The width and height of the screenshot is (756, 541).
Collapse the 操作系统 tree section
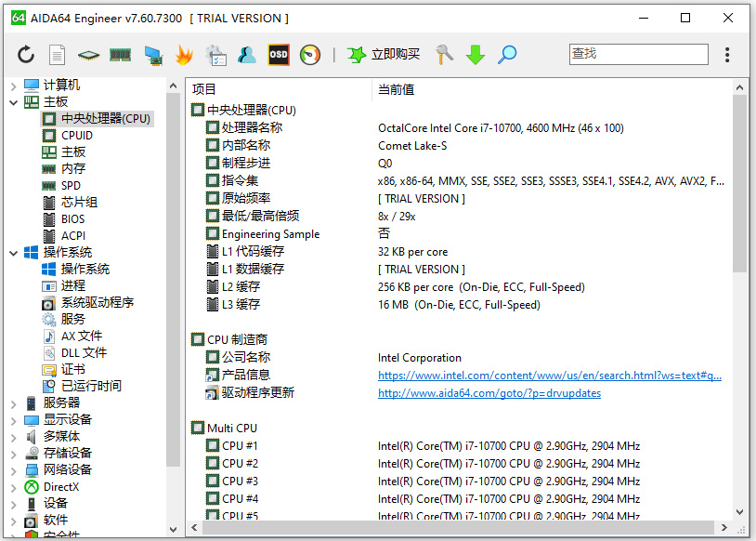click(x=11, y=252)
